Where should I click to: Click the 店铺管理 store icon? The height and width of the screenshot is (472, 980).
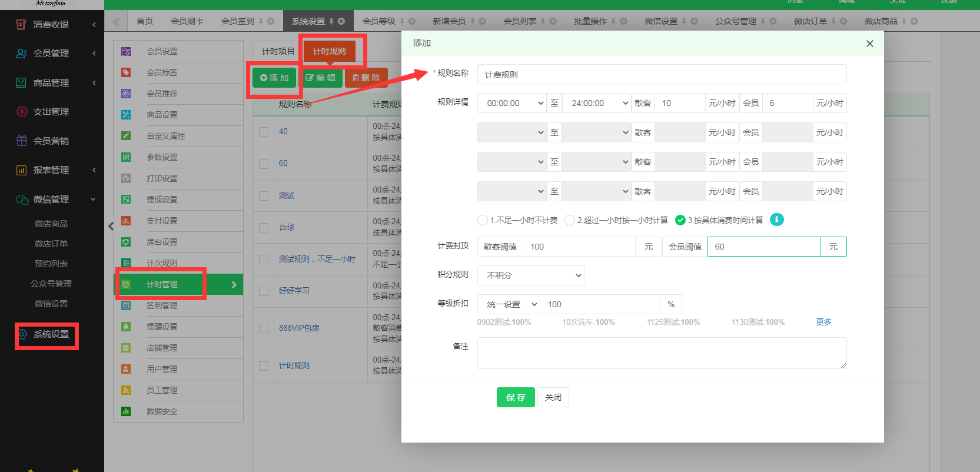tap(126, 348)
